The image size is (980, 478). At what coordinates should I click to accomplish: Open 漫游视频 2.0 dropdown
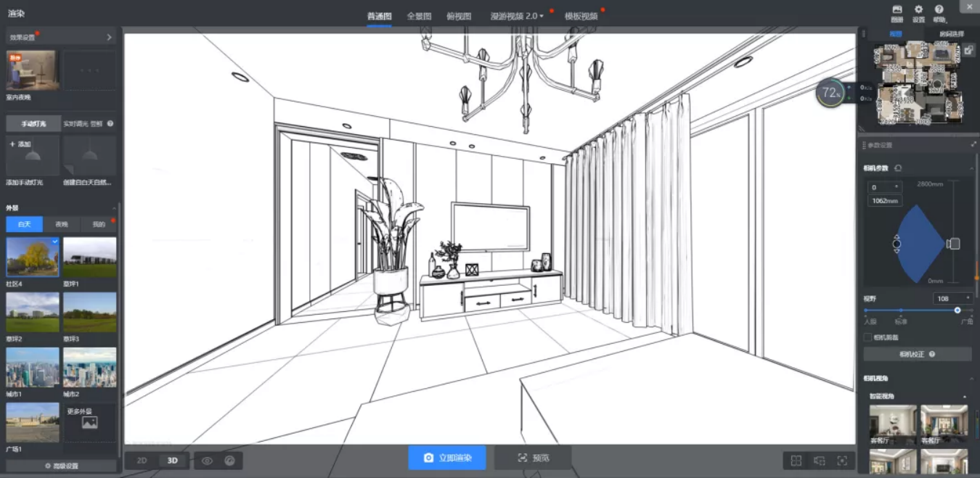click(x=517, y=16)
